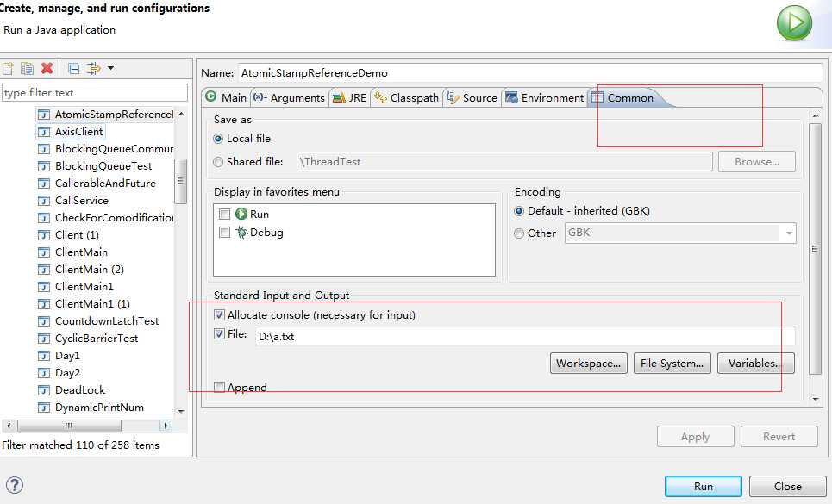The width and height of the screenshot is (832, 504).
Task: Toggle Allocate console checkbox
Action: pyautogui.click(x=219, y=315)
